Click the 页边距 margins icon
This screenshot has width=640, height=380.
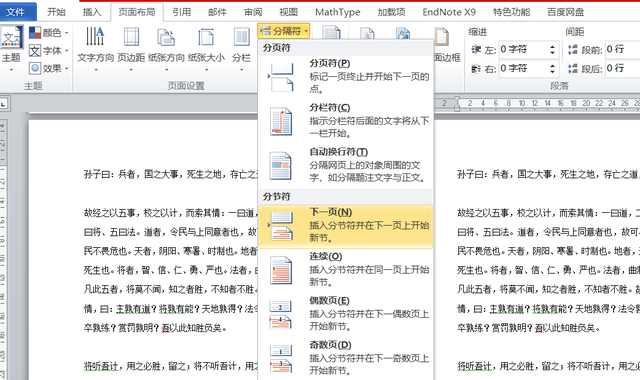(x=131, y=36)
